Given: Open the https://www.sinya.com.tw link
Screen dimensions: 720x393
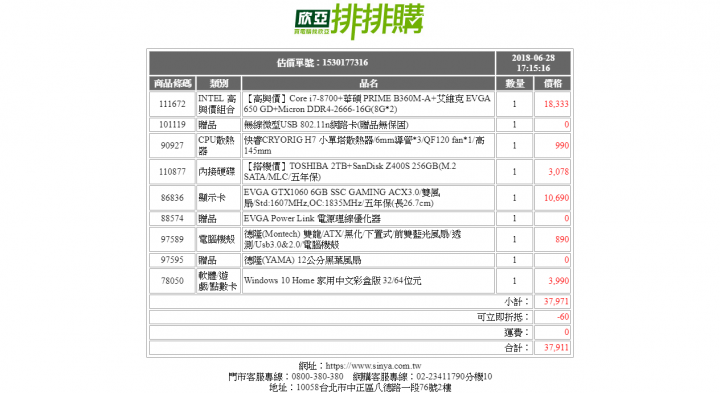Looking at the screenshot, I should tap(373, 366).
